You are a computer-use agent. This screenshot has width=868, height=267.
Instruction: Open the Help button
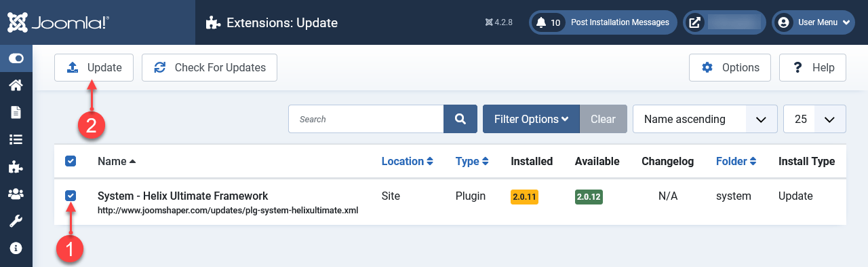[812, 67]
